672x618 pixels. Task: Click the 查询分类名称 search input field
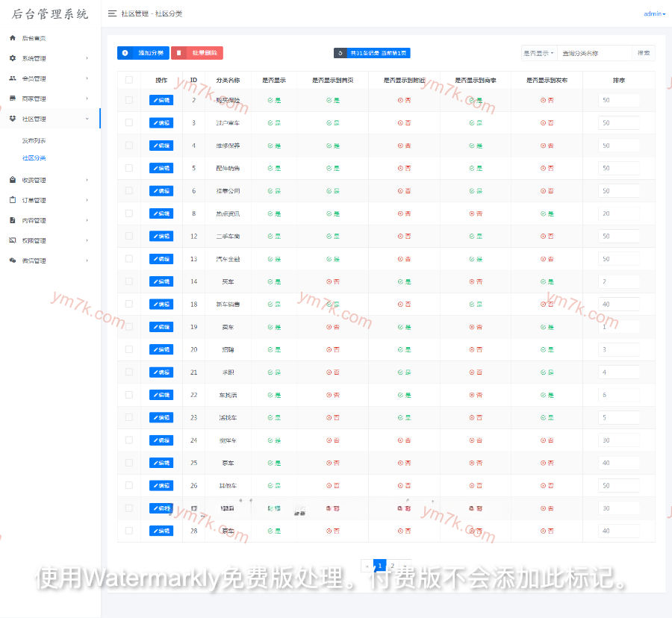594,53
